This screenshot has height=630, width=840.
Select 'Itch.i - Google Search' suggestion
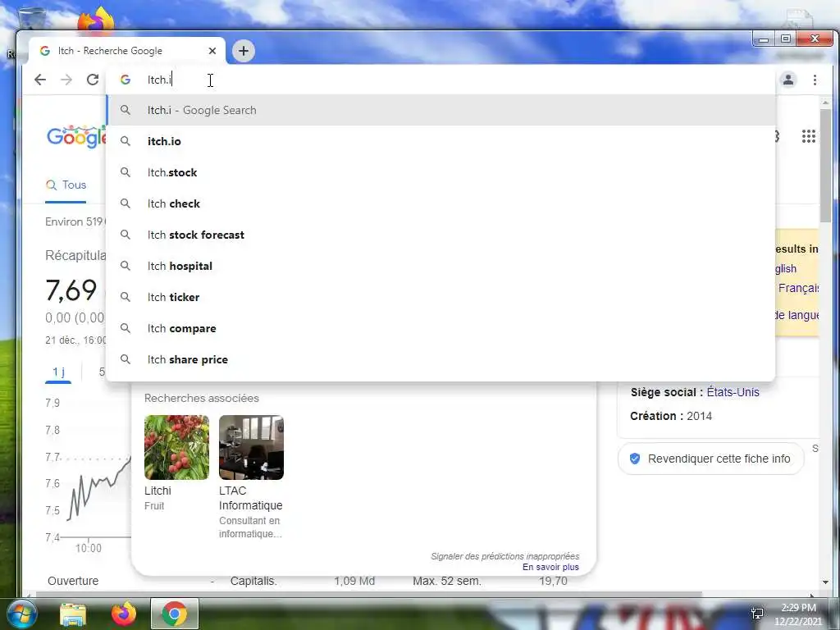click(x=441, y=111)
